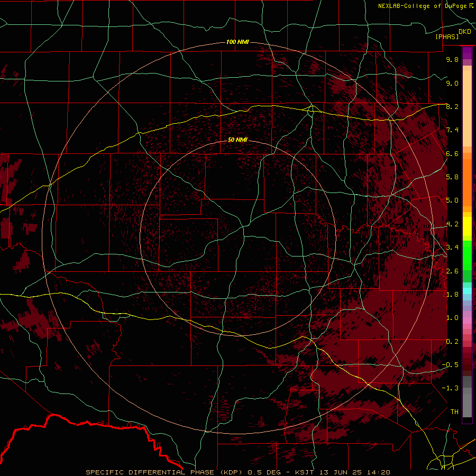Viewport: 476px width, 476px height.
Task: Click the 1.8 scale value
Action: point(452,295)
